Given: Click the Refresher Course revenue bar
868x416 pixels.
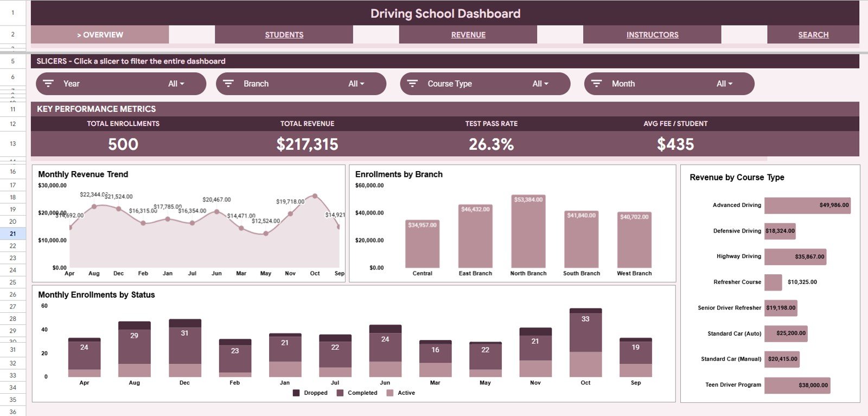Looking at the screenshot, I should coord(773,282).
